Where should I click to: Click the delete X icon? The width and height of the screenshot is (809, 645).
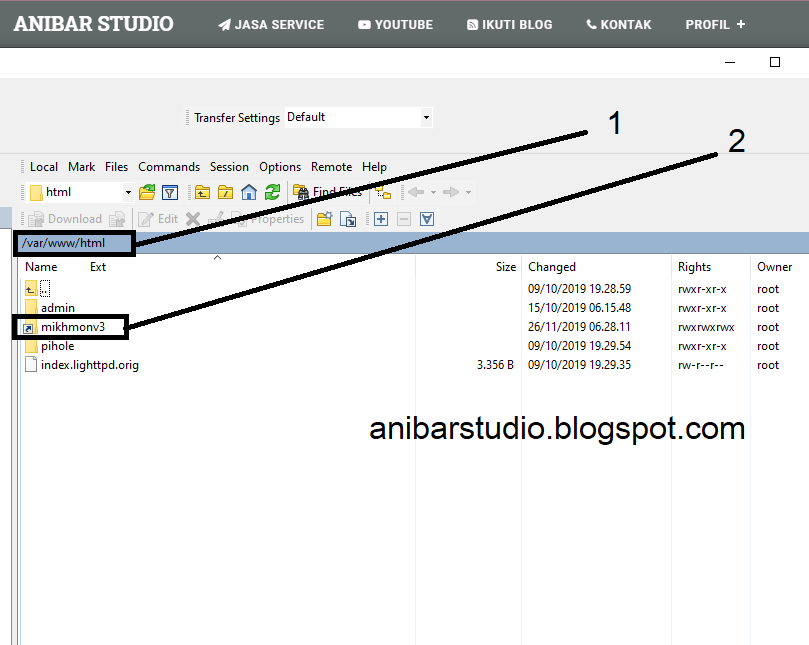[x=193, y=219]
